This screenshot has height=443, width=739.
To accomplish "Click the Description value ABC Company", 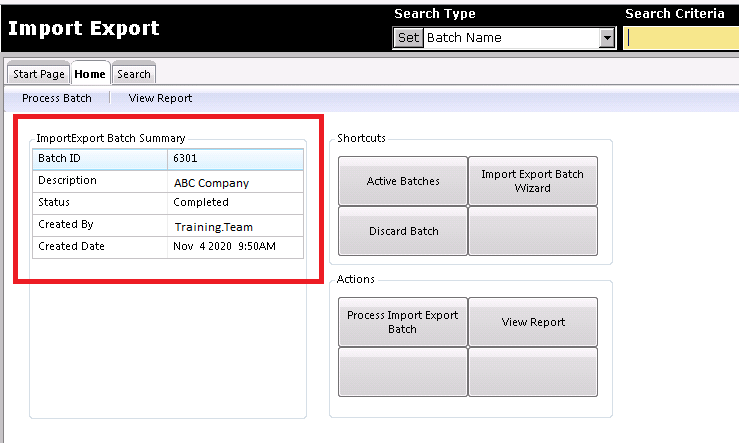I will pyautogui.click(x=211, y=183).
